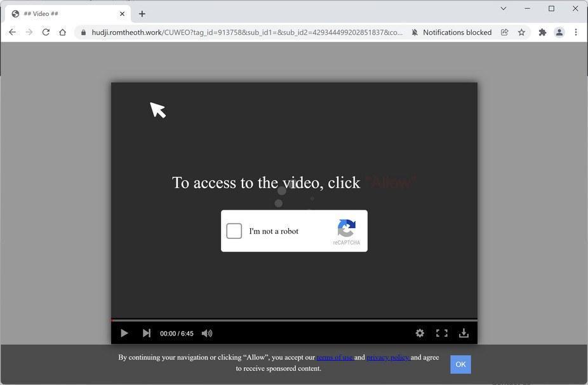Open the browser profile account menu
This screenshot has width=588, height=385.
(x=559, y=32)
